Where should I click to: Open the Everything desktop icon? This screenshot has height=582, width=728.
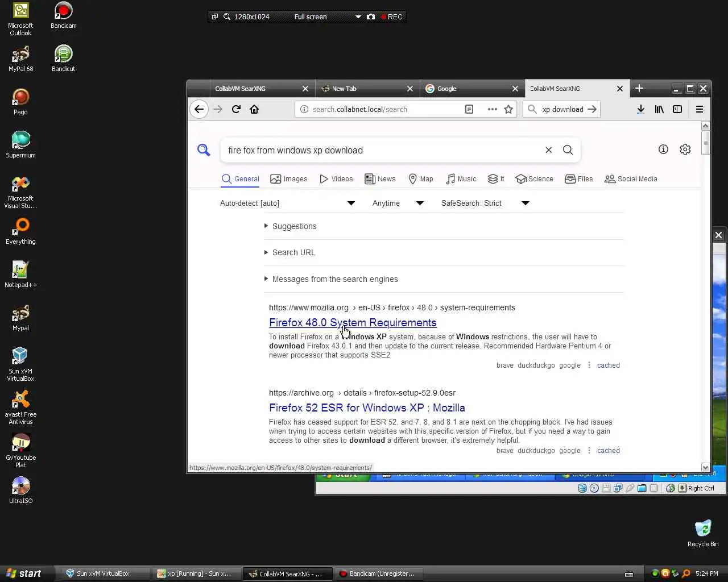pyautogui.click(x=21, y=231)
